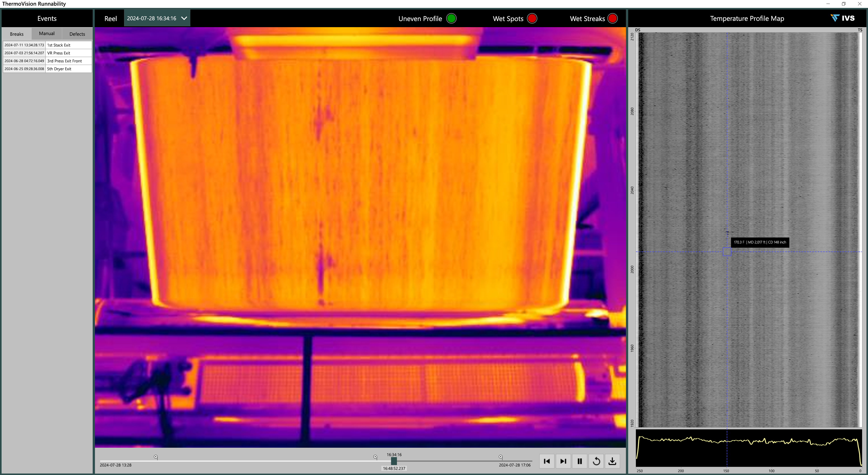Restore down the application window
Image resolution: width=868 pixels, height=475 pixels.
(844, 4)
